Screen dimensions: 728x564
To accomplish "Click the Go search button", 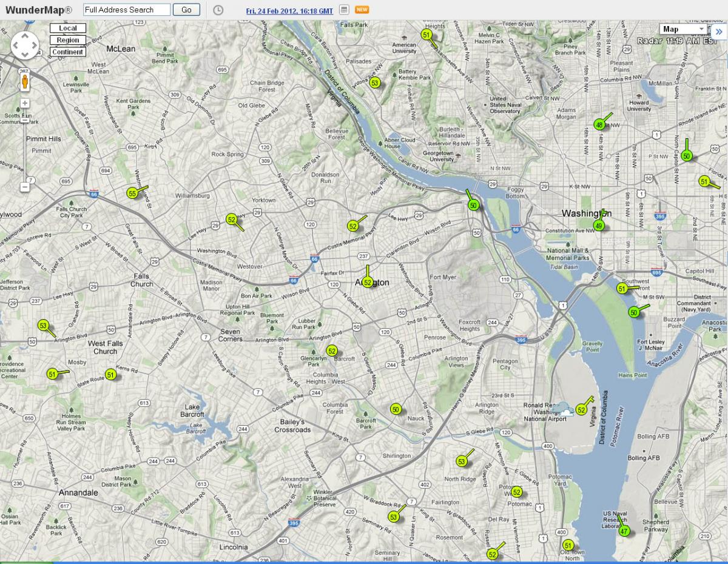I will [186, 10].
